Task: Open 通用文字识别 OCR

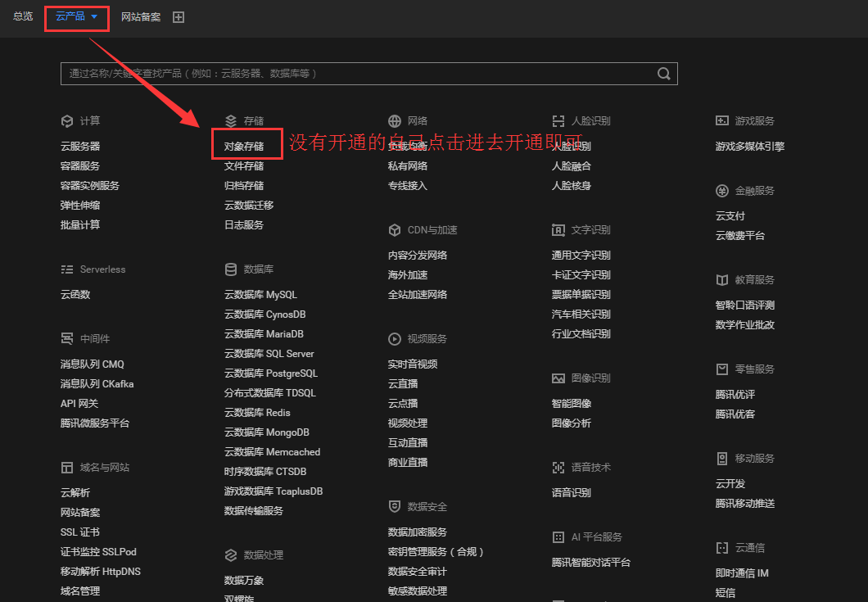Action: click(581, 256)
